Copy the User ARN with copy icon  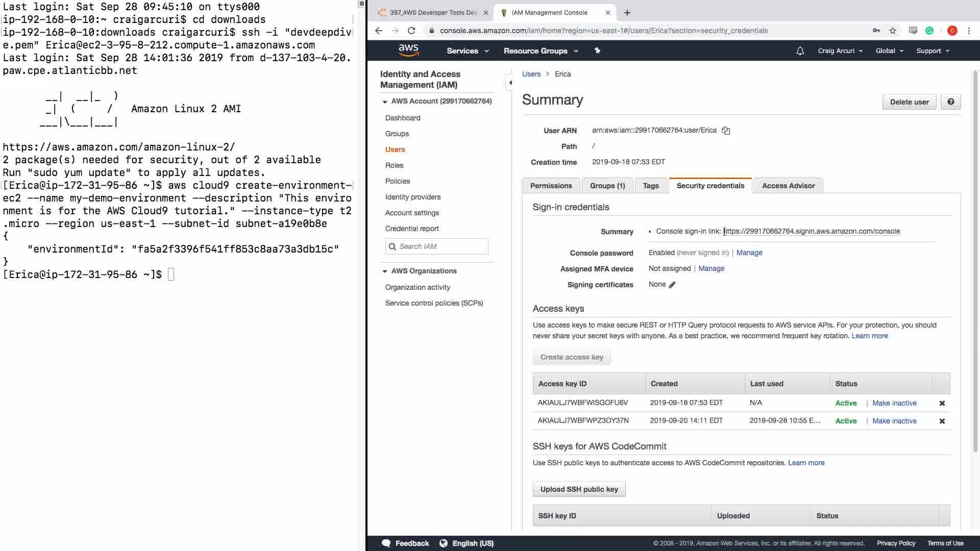(726, 131)
